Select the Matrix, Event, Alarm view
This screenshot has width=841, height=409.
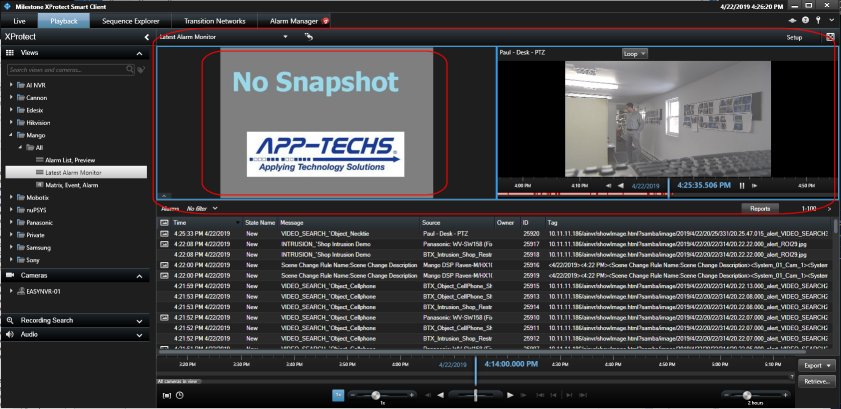[71, 185]
